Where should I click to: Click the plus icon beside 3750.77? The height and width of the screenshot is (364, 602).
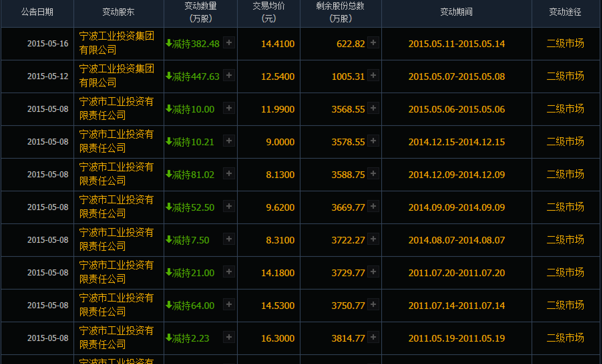[373, 305]
